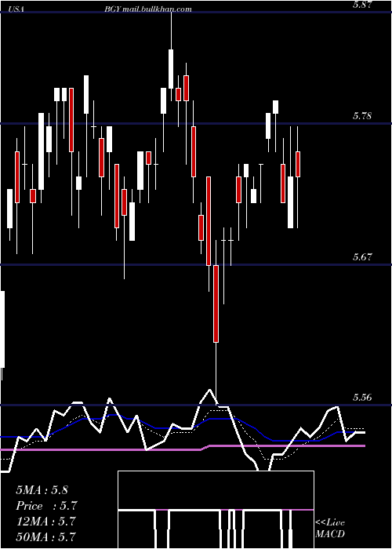The width and height of the screenshot is (392, 549).
Task: Click the 5.87 price level label
Action: click(361, 5)
